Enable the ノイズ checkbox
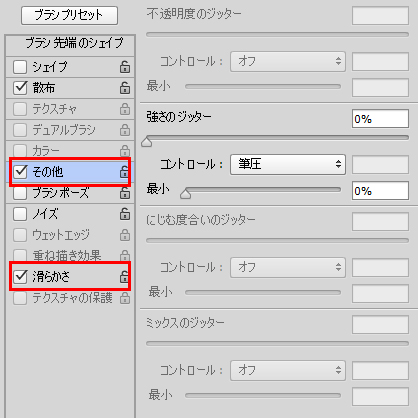418x418 pixels. point(20,214)
